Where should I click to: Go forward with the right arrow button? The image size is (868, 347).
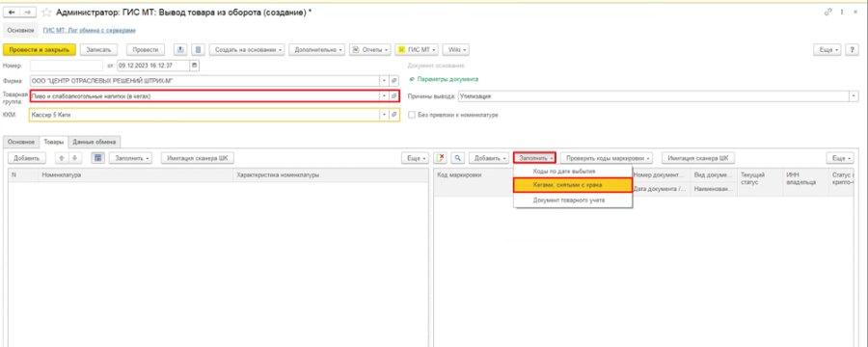click(27, 13)
